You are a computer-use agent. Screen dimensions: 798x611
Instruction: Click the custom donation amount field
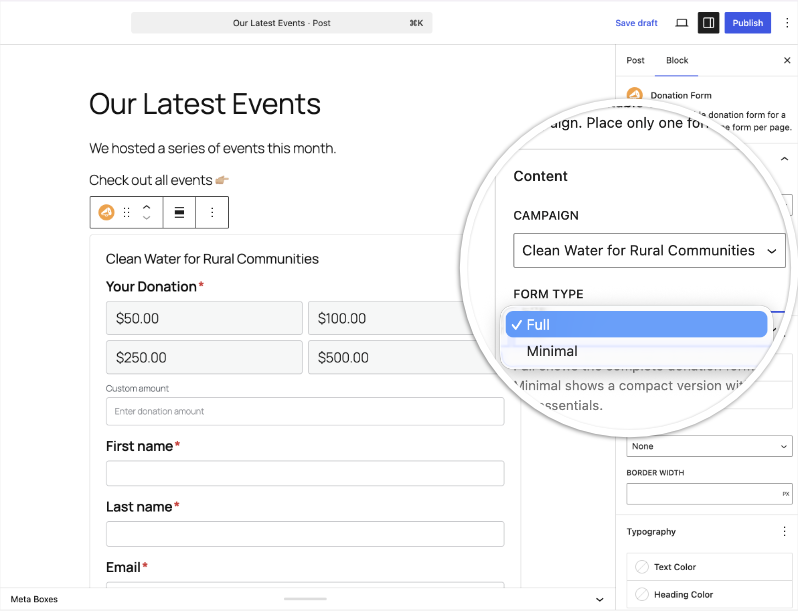coord(305,411)
